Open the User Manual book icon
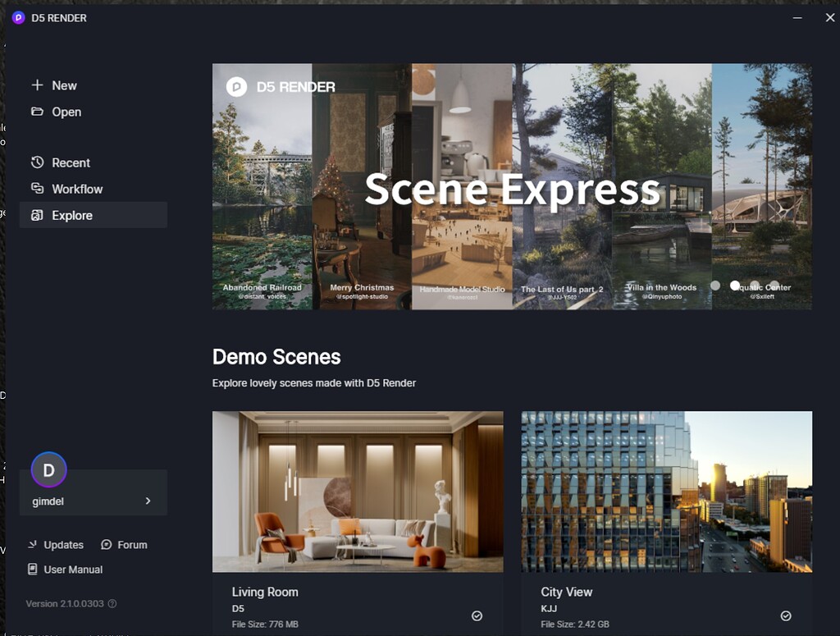Image resolution: width=840 pixels, height=636 pixels. [x=33, y=569]
